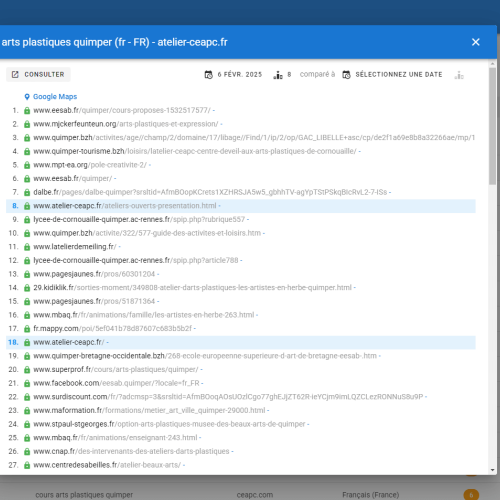The width and height of the screenshot is (500, 500).
Task: Open www.facebook.com eesab.quimper result
Action: click(116, 383)
